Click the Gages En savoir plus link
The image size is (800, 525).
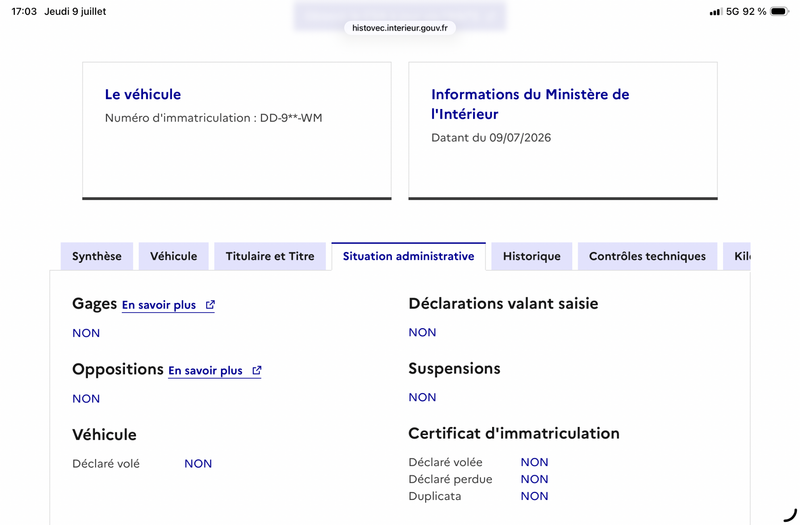(168, 305)
